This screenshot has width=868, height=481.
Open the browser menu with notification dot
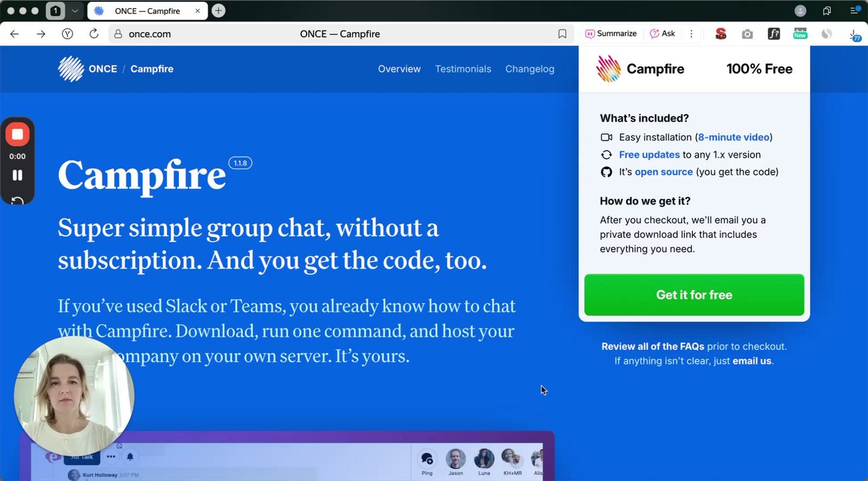[855, 10]
